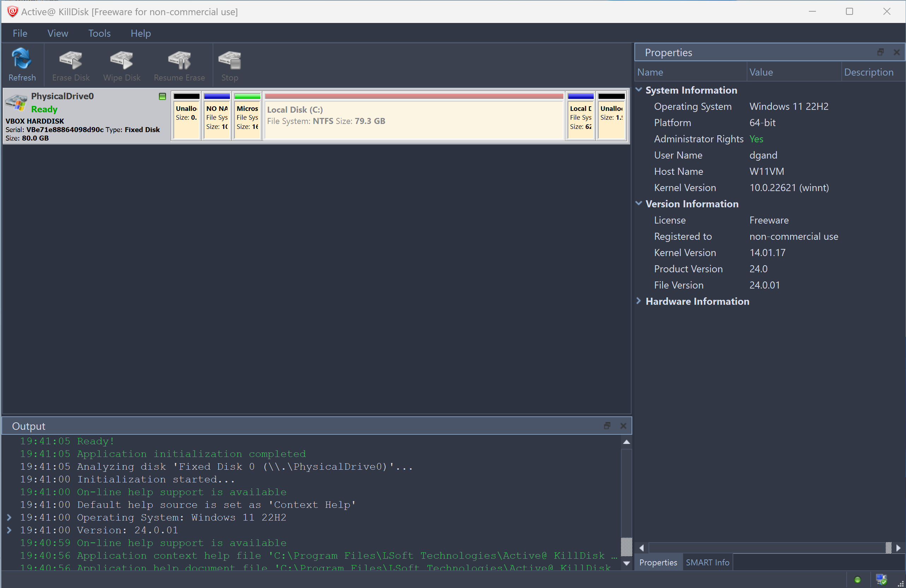Click the 'Application context help file' log line

coord(318,555)
